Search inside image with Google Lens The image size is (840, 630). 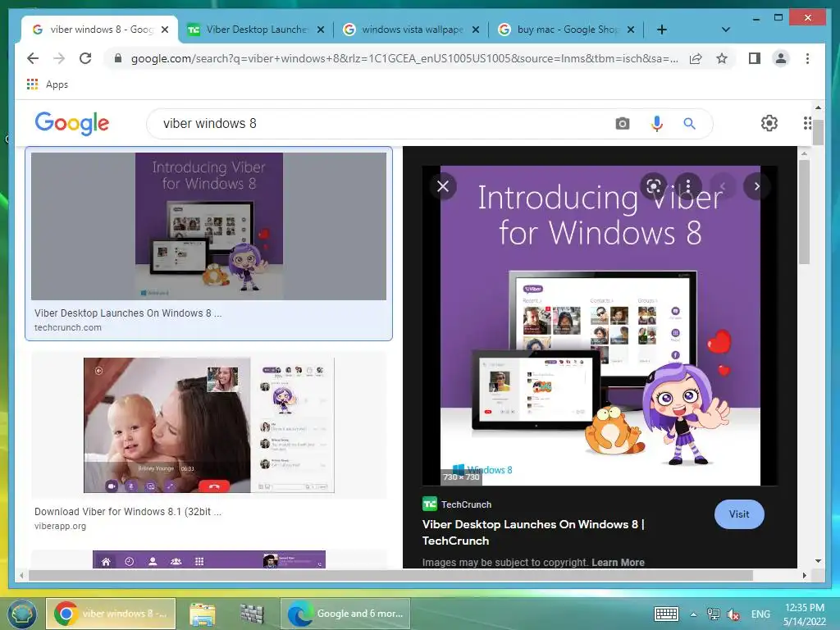pyautogui.click(x=654, y=186)
